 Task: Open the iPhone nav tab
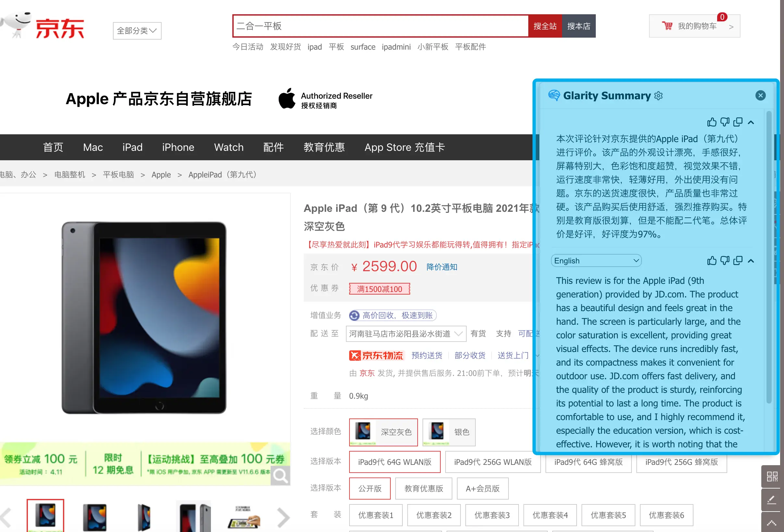[178, 147]
